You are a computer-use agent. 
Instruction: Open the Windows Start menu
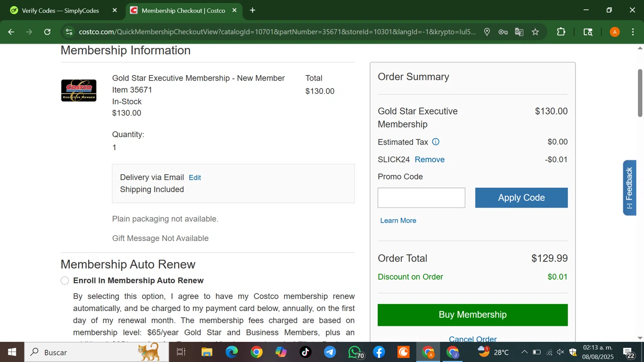pyautogui.click(x=12, y=352)
